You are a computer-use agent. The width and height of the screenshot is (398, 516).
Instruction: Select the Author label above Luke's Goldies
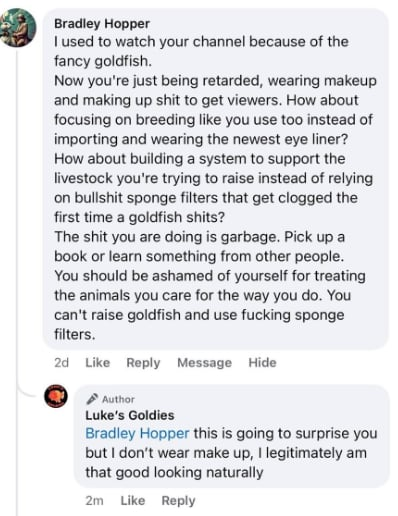pos(118,399)
